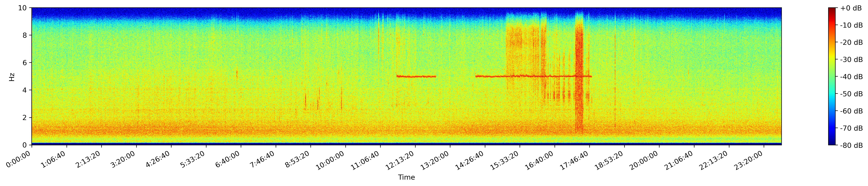Viewport: 868px width, 186px height.
Task: Click the first short 5 Hz red line
Action: (x=416, y=77)
